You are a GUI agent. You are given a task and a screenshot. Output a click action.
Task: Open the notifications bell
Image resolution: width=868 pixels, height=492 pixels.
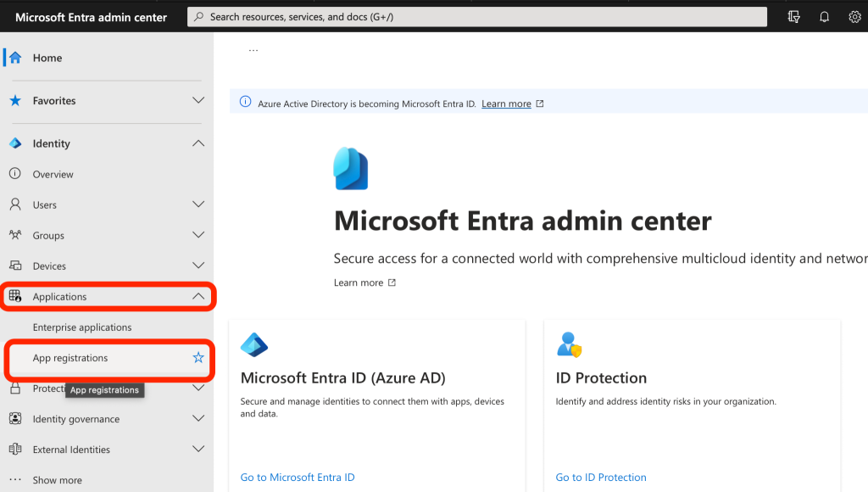[x=824, y=17]
